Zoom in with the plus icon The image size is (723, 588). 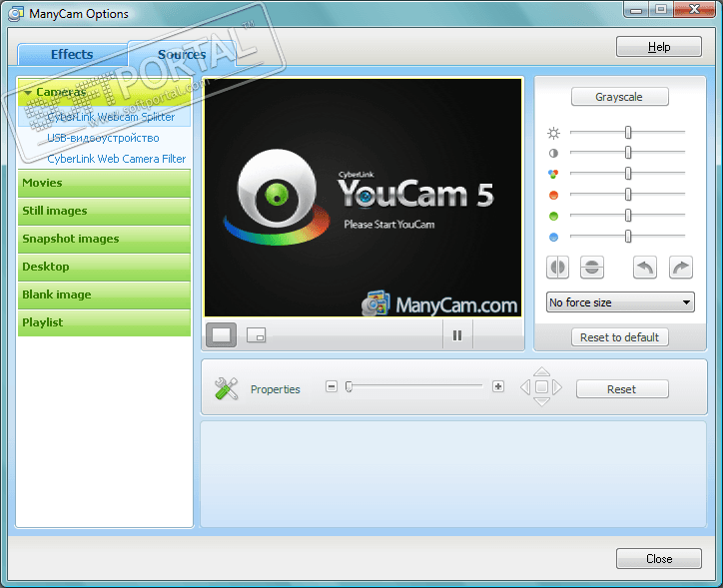[498, 386]
